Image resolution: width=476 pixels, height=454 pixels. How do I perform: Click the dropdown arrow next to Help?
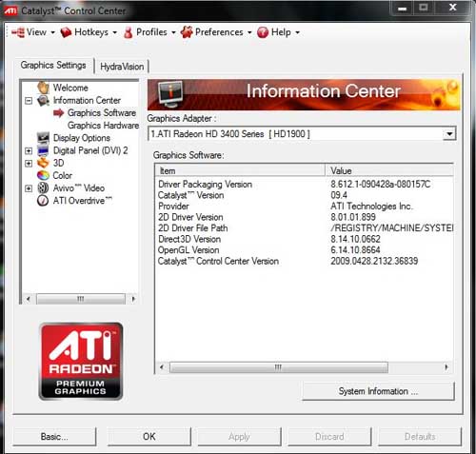pyautogui.click(x=297, y=32)
